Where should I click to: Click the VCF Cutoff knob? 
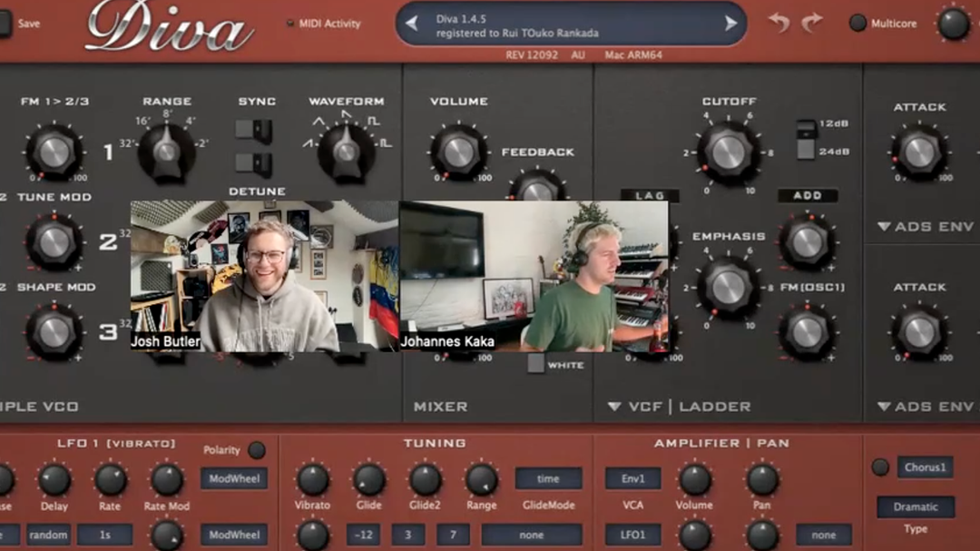[x=728, y=152]
